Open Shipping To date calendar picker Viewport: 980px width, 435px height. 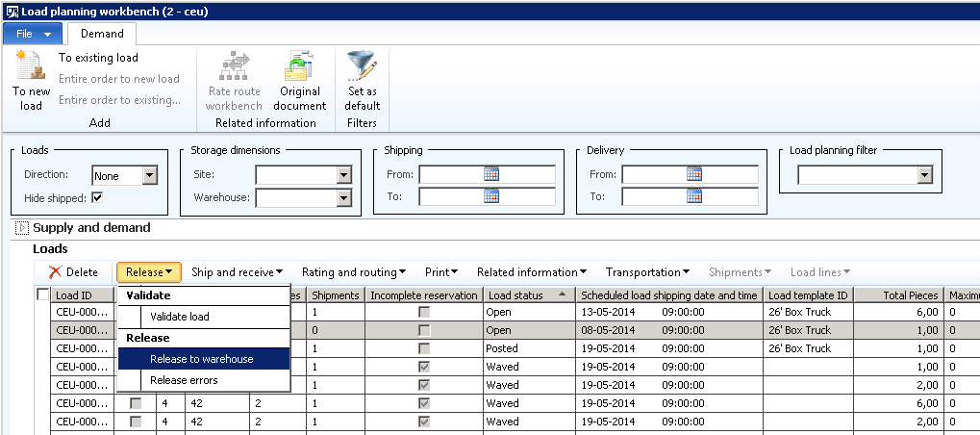click(491, 196)
